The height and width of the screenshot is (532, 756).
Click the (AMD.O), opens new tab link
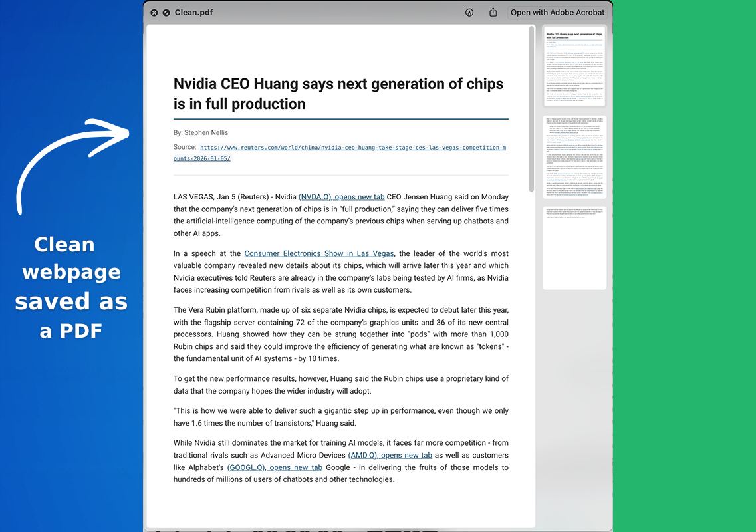click(x=390, y=456)
